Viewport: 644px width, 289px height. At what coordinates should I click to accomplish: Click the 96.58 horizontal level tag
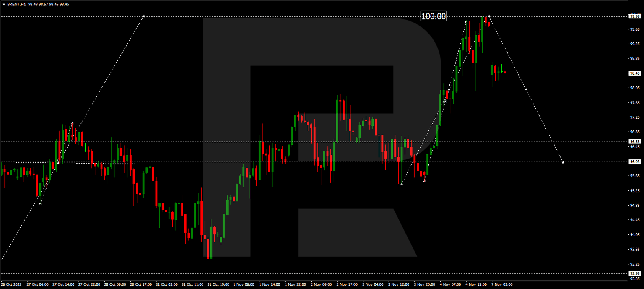[x=635, y=142]
